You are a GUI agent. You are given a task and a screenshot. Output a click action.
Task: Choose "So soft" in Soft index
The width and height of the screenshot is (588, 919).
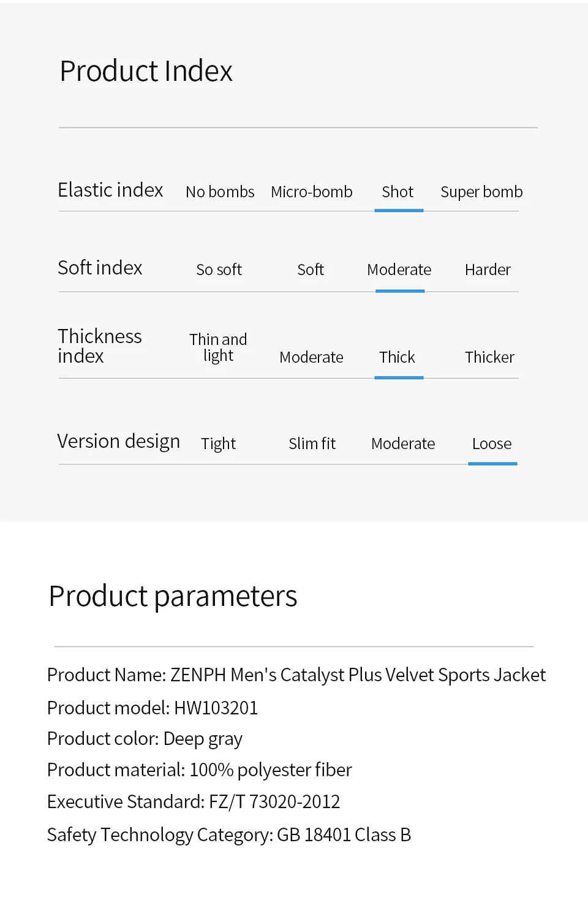coord(219,270)
